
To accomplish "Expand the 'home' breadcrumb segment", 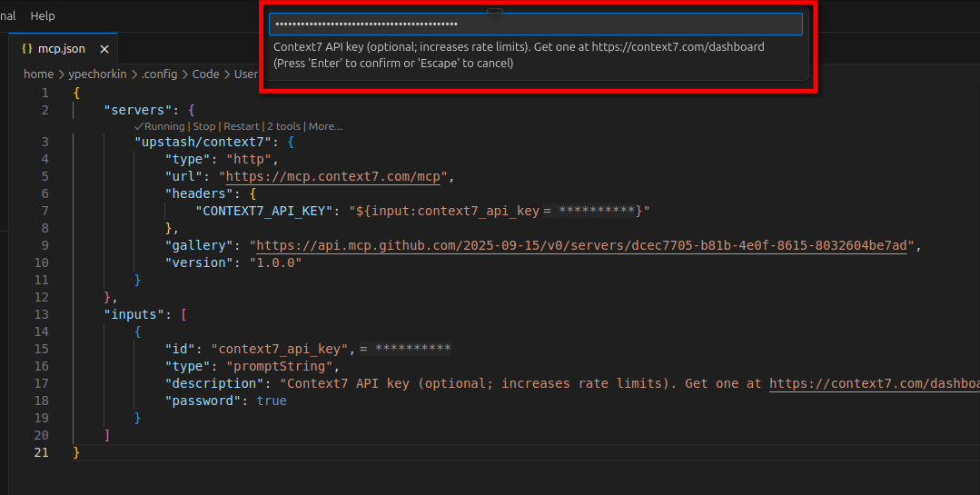I will (38, 74).
